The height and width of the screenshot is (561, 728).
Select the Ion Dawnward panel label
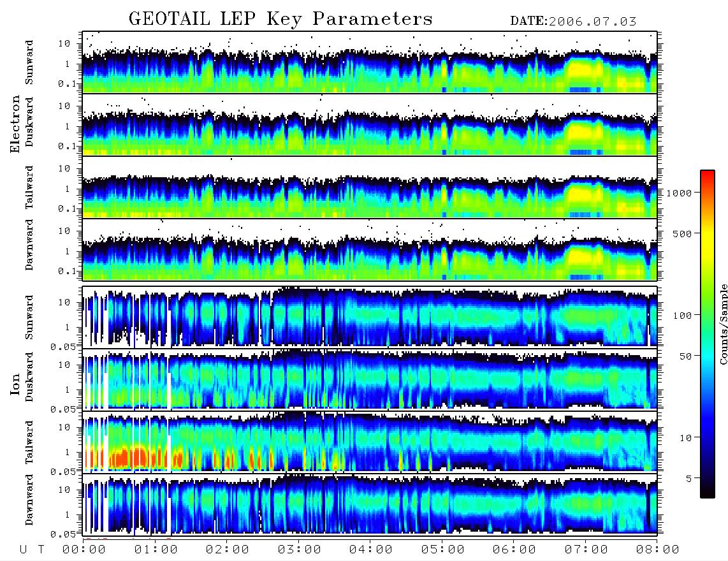coord(29,500)
